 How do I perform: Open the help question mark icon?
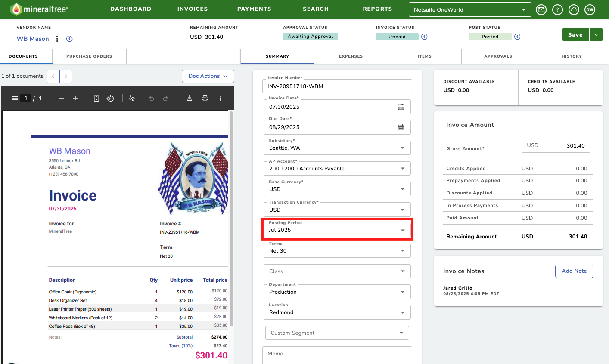click(558, 9)
